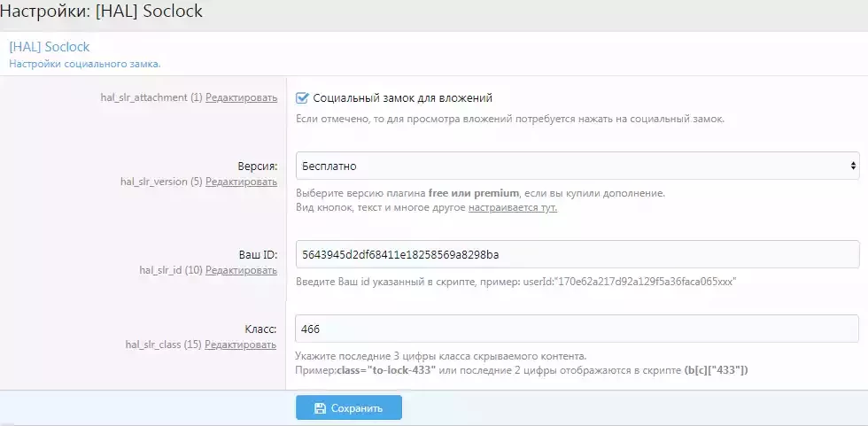The image size is (868, 426).
Task: Click the Социальный замок для вложений label
Action: pos(402,98)
